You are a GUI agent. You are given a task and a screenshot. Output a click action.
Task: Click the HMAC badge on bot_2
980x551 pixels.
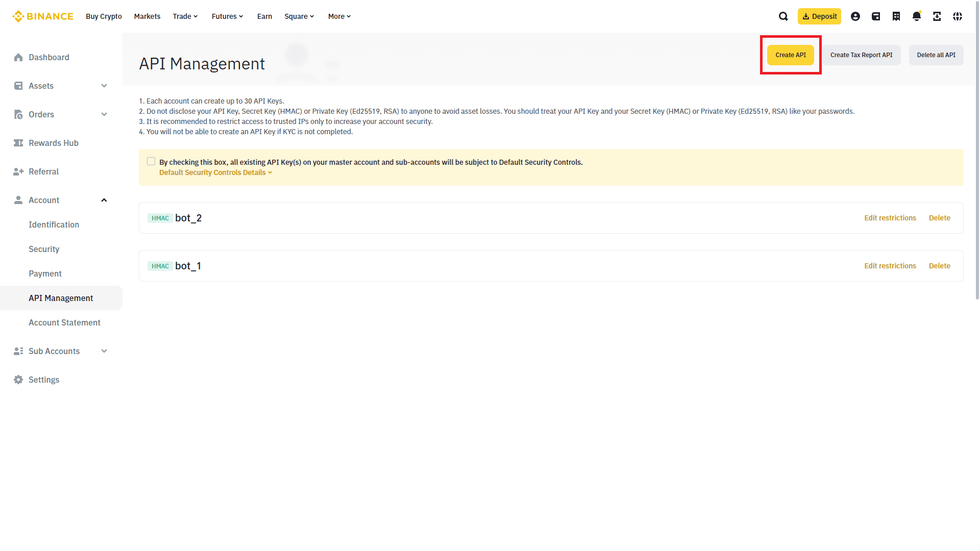[x=160, y=218]
